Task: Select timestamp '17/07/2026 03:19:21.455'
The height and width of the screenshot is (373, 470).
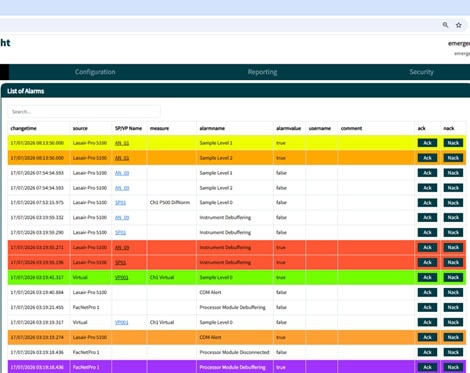Action: click(37, 307)
